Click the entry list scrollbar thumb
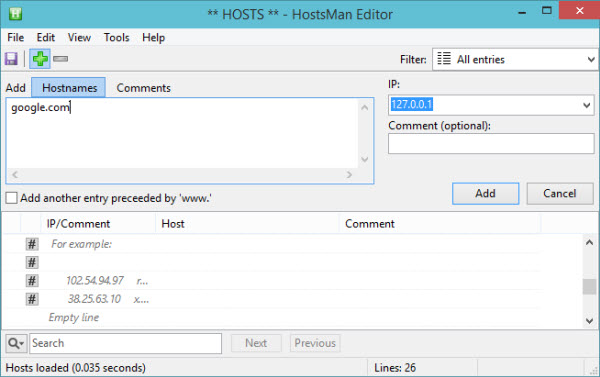This screenshot has width=600, height=377. (589, 287)
